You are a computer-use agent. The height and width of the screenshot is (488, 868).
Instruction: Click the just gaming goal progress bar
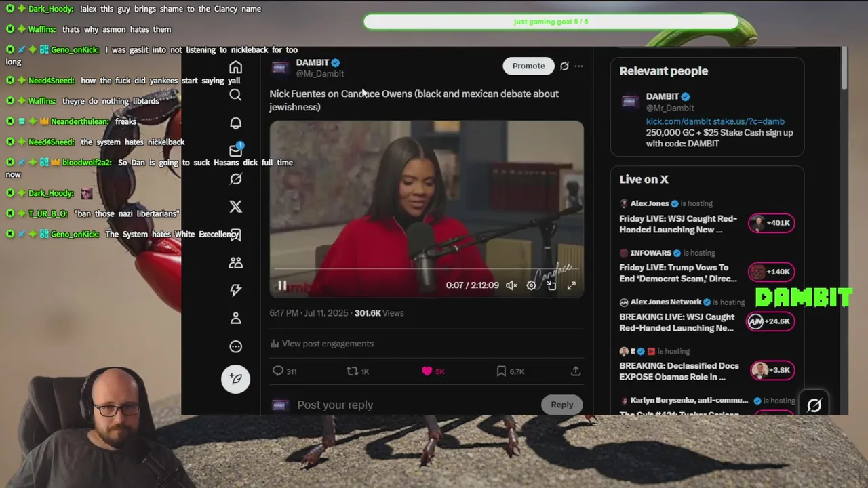551,22
